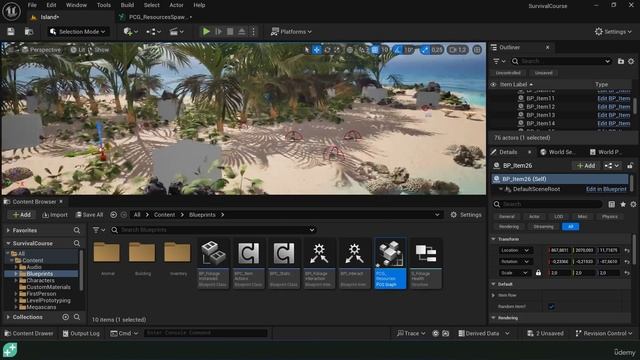
Task: Open the Lit view mode menu
Action: pos(78,50)
